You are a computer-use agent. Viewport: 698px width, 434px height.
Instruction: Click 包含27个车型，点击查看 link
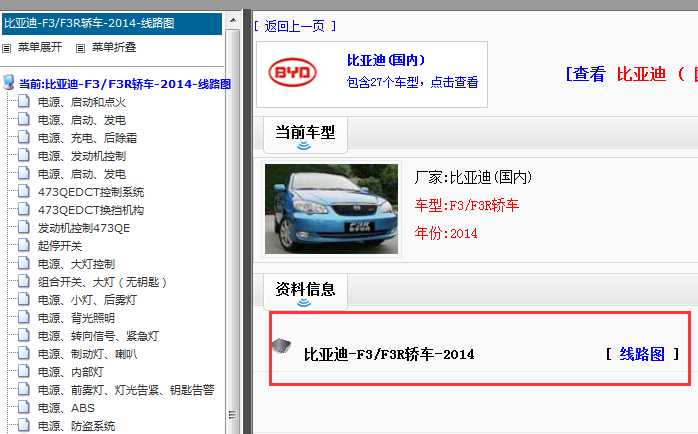pyautogui.click(x=413, y=82)
